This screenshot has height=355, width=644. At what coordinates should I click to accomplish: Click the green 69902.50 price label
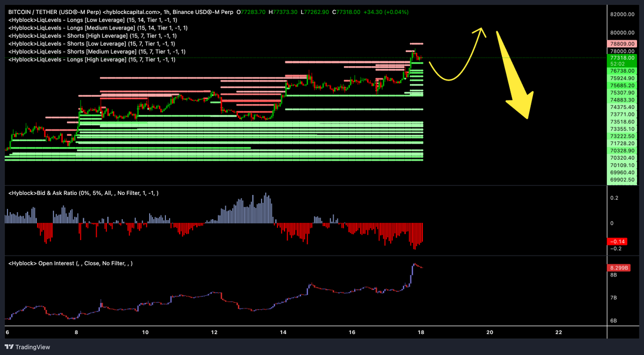tap(623, 180)
